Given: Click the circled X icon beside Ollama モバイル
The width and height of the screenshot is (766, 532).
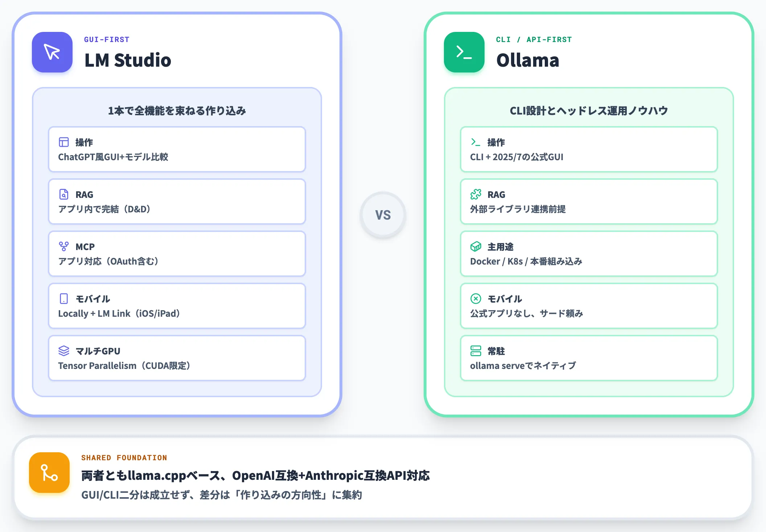Looking at the screenshot, I should pyautogui.click(x=476, y=299).
